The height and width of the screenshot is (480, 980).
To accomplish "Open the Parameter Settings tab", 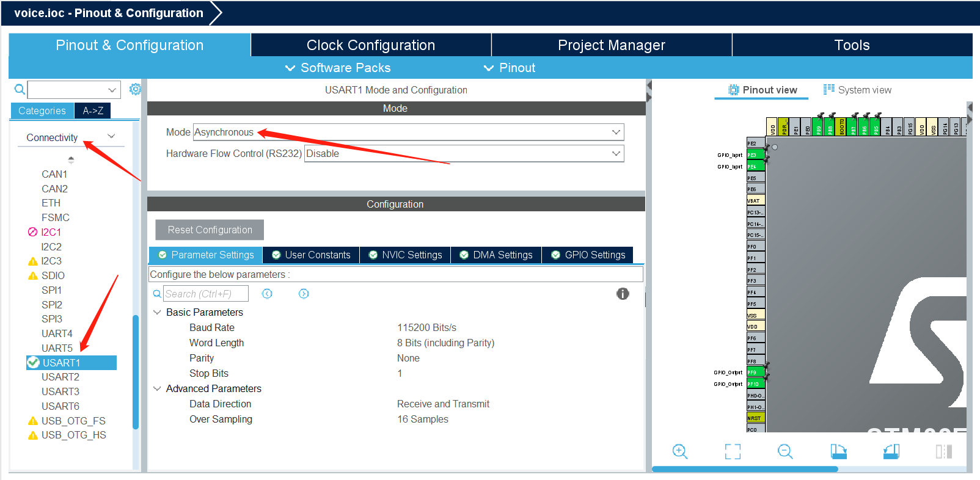I will tap(206, 255).
